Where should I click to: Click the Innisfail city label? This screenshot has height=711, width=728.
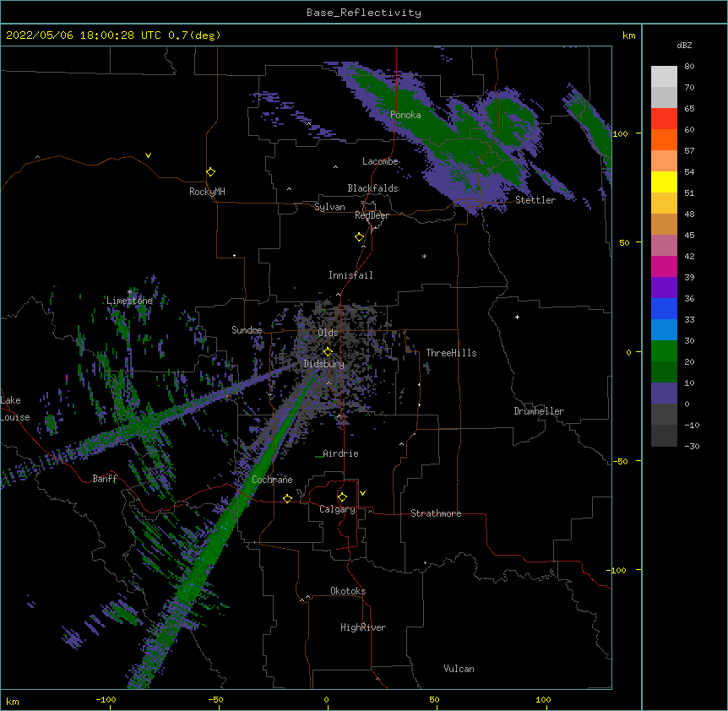(x=350, y=275)
